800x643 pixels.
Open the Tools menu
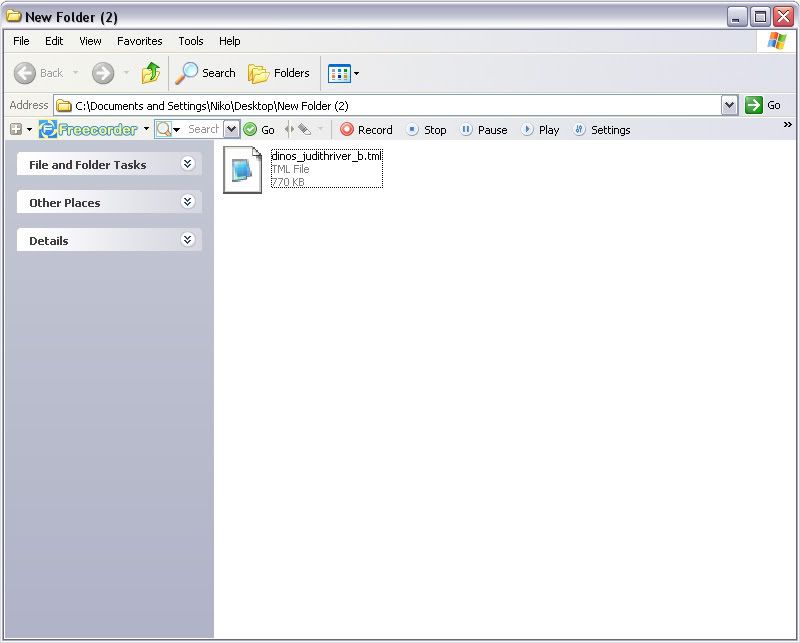[x=191, y=41]
